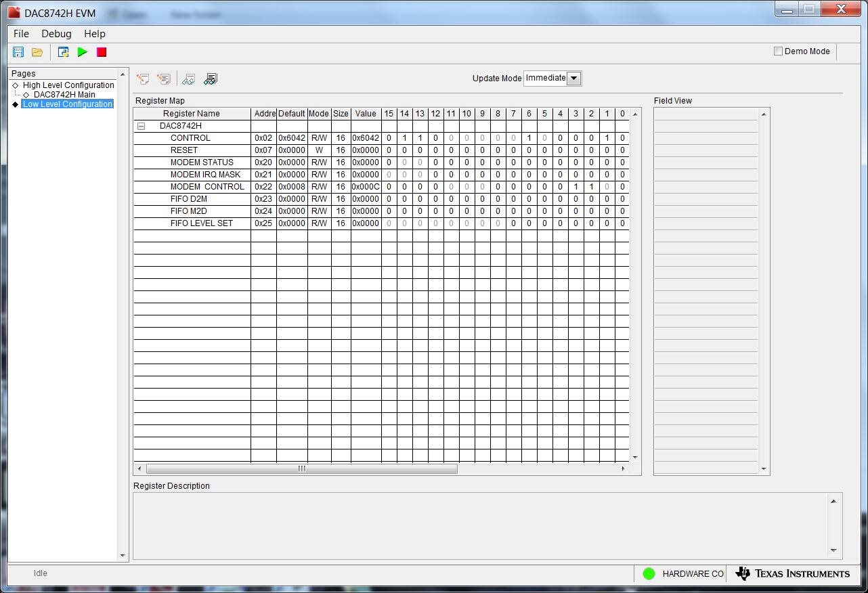Viewport: 868px width, 593px height.
Task: Click the RESET register value cell
Action: coord(366,150)
